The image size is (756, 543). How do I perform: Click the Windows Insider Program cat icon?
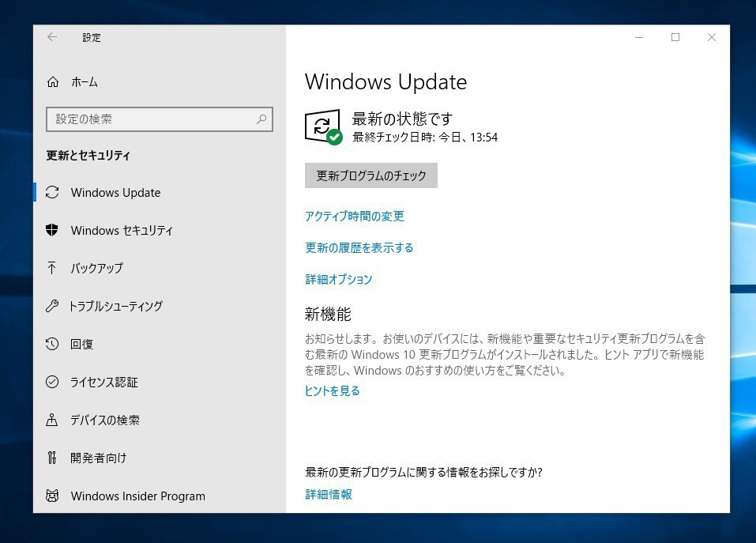coord(52,496)
